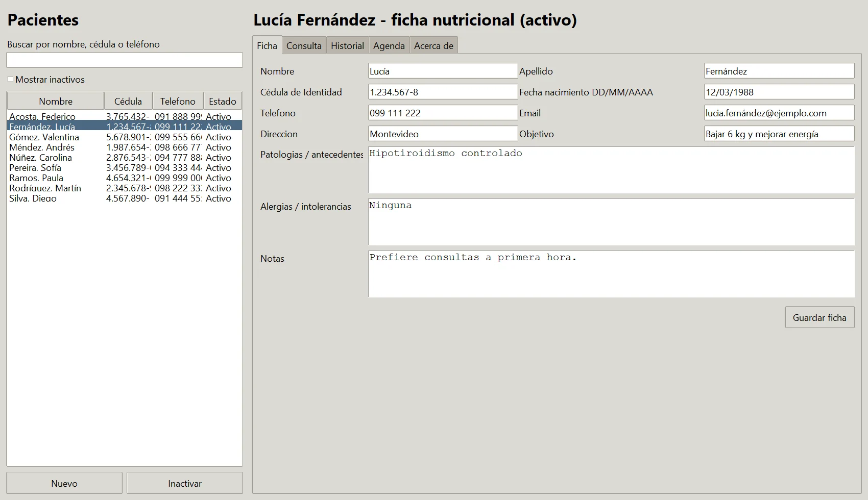Click the Alergias / intolerancias text area

611,222
